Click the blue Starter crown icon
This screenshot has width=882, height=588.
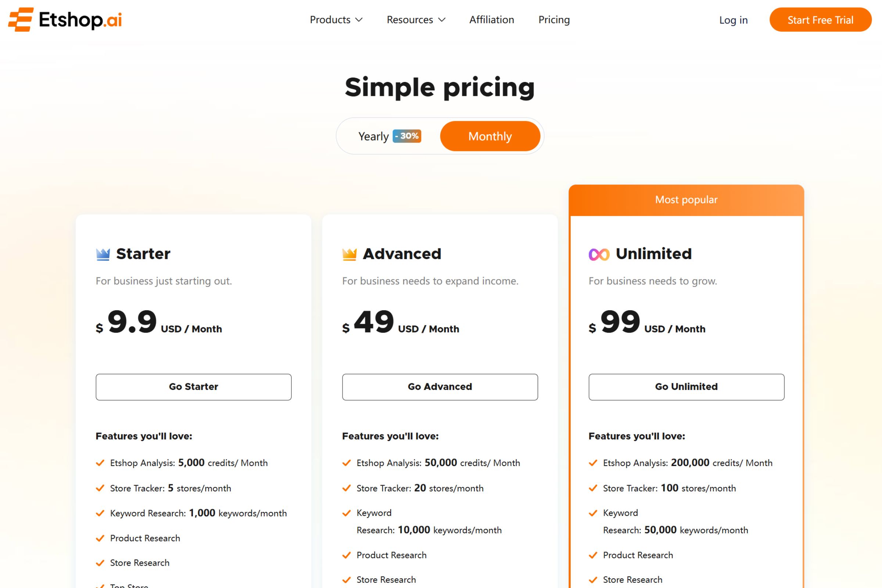[103, 254]
